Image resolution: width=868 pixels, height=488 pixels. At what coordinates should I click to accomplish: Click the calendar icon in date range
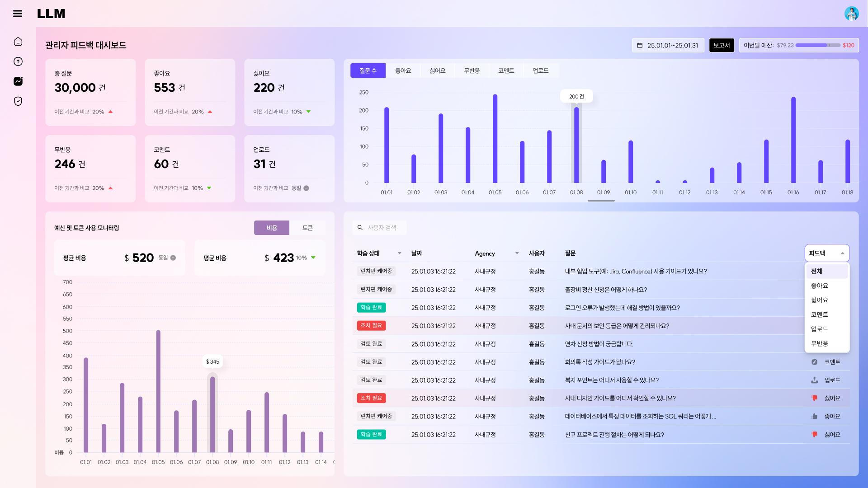tap(640, 45)
